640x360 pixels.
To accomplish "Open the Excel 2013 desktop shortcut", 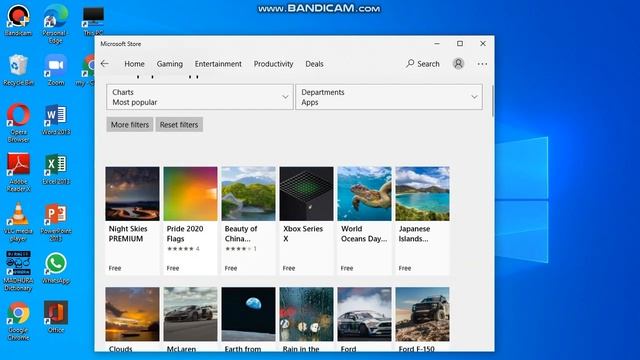I will point(56,169).
